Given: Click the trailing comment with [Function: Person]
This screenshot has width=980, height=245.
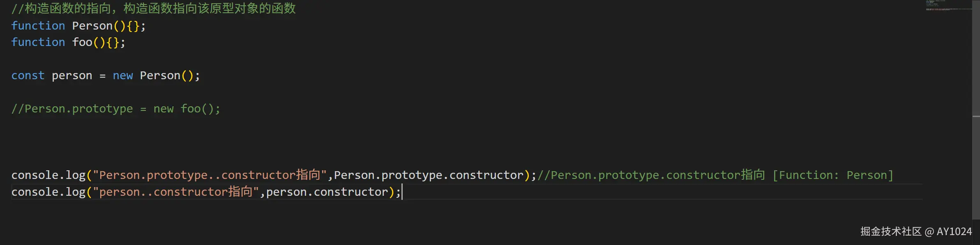Looking at the screenshot, I should (715, 175).
